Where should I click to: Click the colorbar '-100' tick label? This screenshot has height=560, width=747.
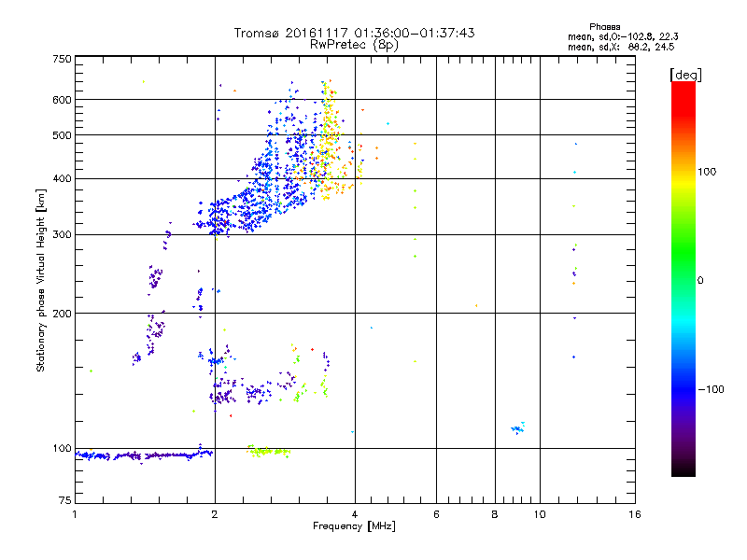[712, 389]
